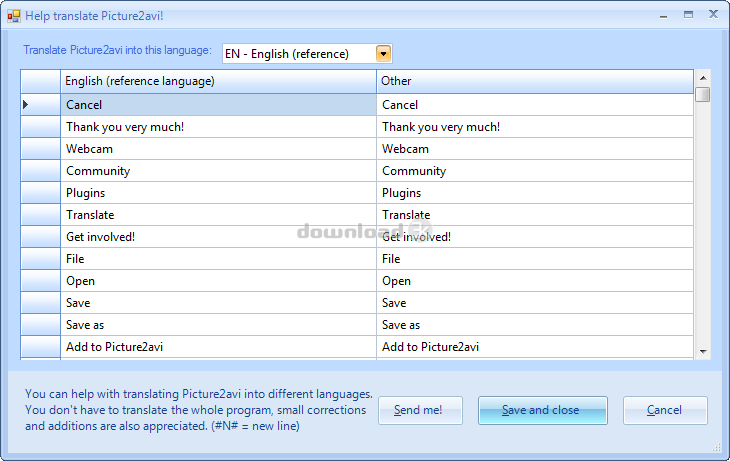
Task: Click the Send me! button
Action: [x=420, y=410]
